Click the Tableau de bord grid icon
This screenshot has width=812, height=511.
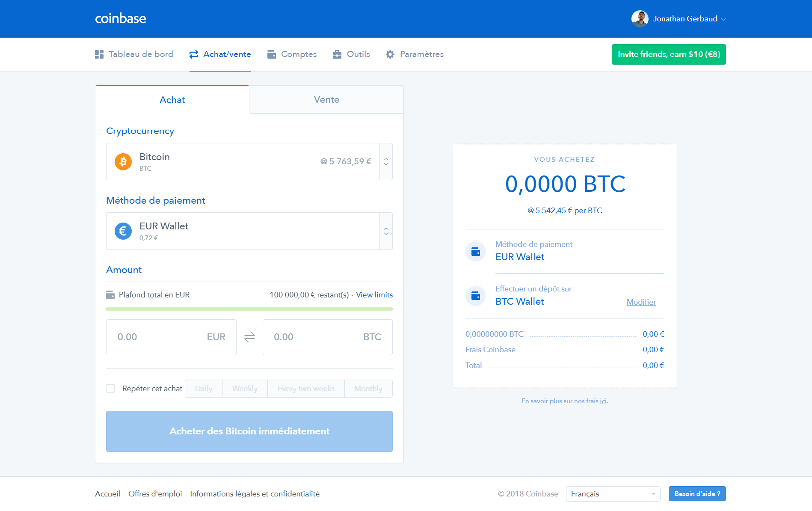(99, 54)
